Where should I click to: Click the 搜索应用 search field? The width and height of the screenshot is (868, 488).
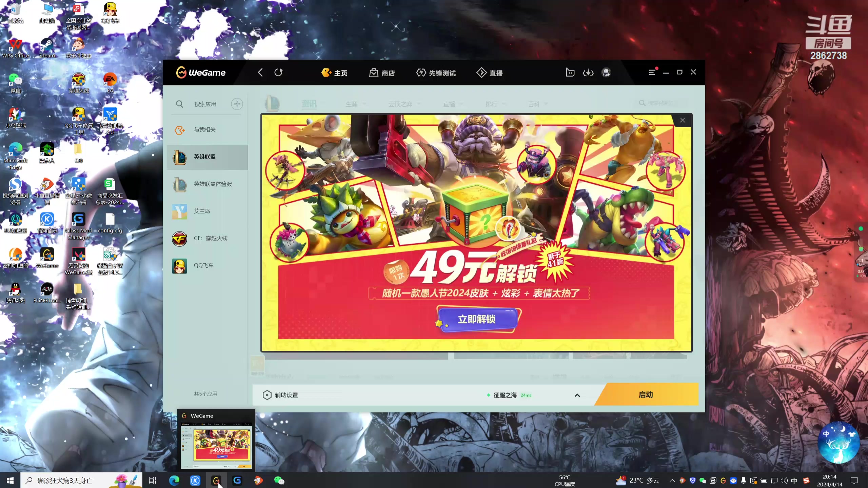(x=205, y=104)
